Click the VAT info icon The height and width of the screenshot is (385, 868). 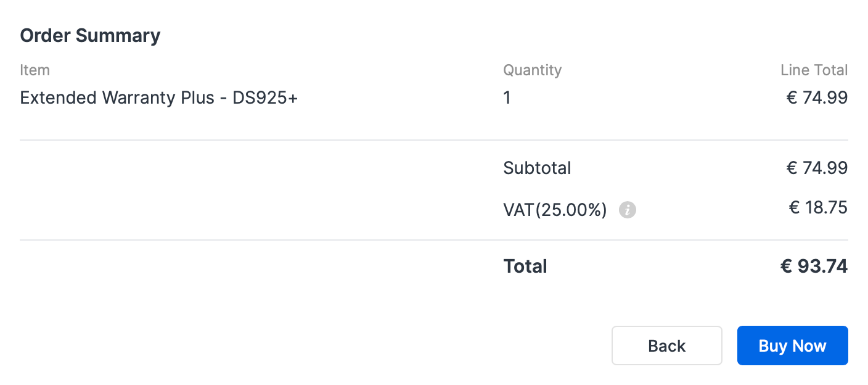coord(628,210)
